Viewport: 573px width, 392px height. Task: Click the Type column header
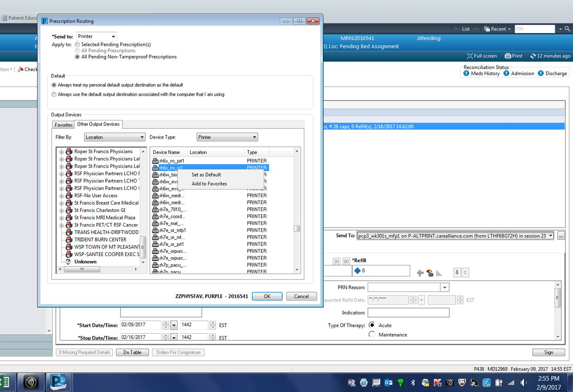(257, 152)
